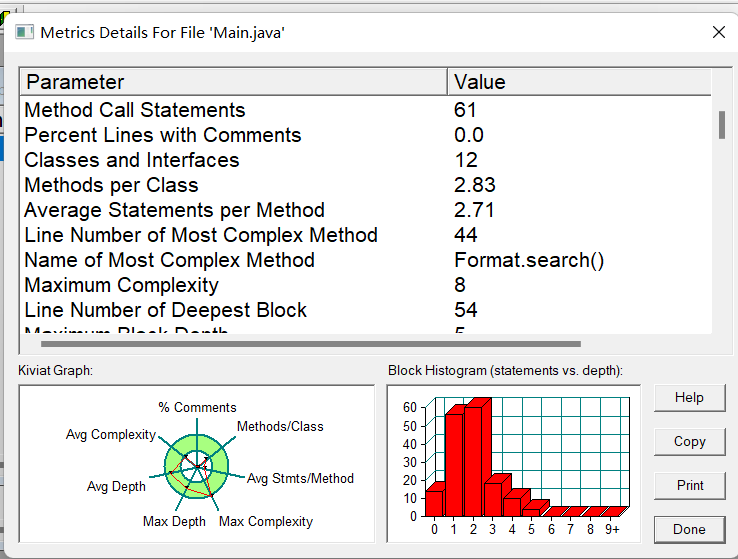Select Line Number of Deepest Block row
The width and height of the screenshot is (738, 559).
[366, 310]
